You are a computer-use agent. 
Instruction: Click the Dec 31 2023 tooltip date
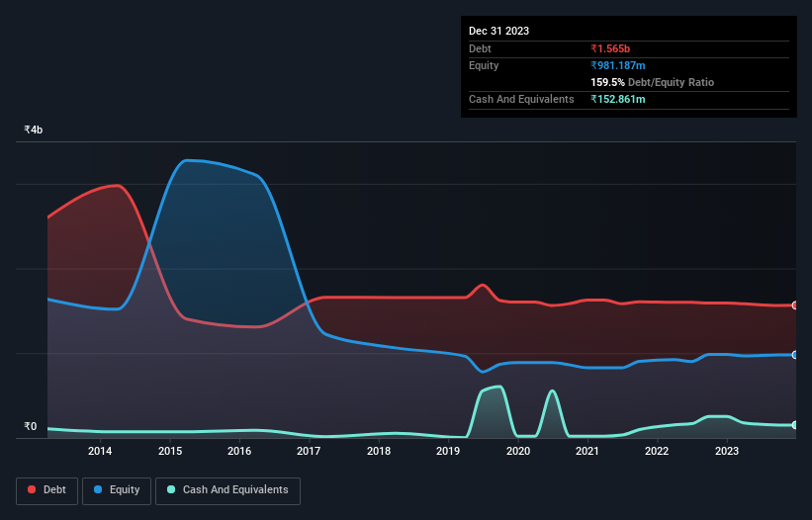[498, 31]
